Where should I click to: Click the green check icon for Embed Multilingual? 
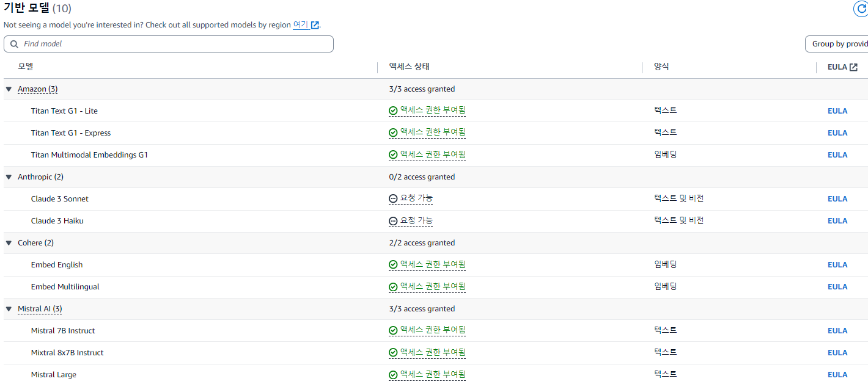(x=393, y=287)
